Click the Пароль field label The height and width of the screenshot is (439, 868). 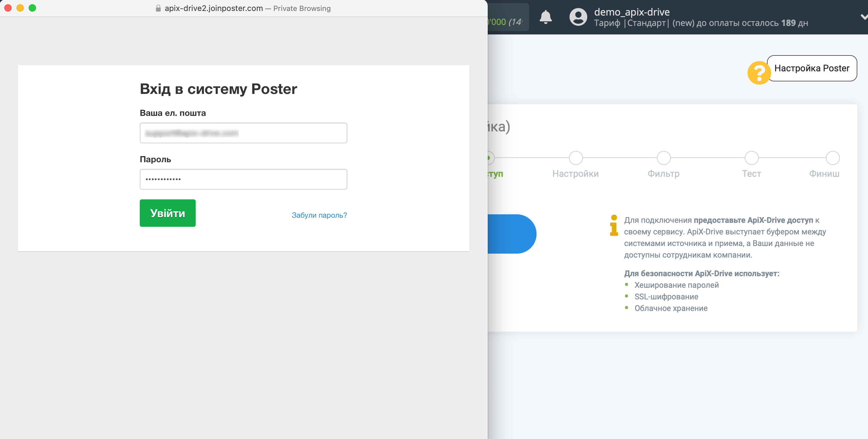click(155, 159)
